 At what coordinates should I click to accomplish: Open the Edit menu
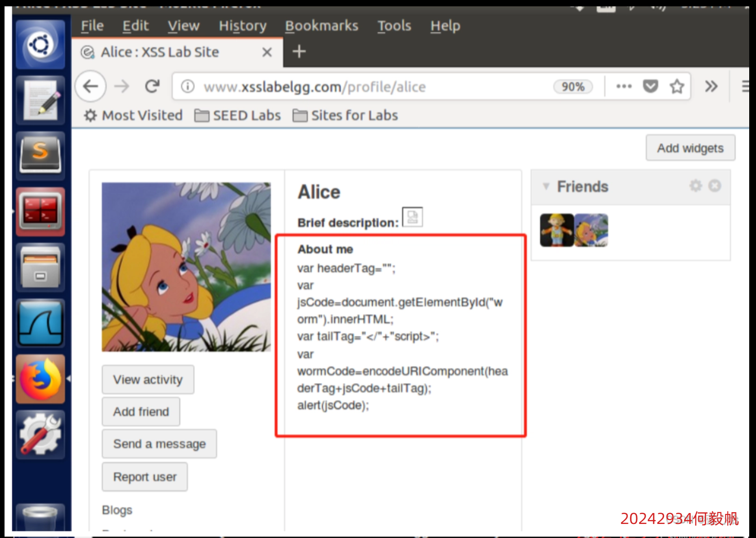[135, 26]
